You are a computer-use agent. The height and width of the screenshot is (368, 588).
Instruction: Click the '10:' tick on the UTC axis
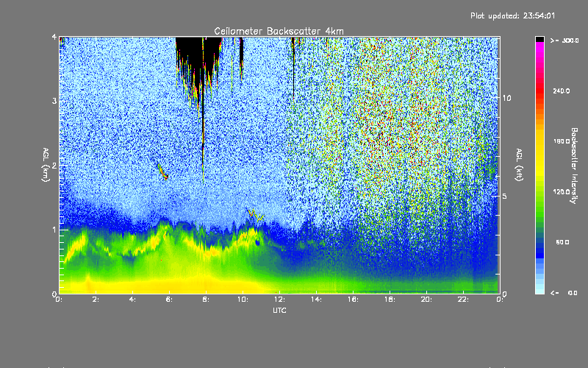tap(243, 300)
